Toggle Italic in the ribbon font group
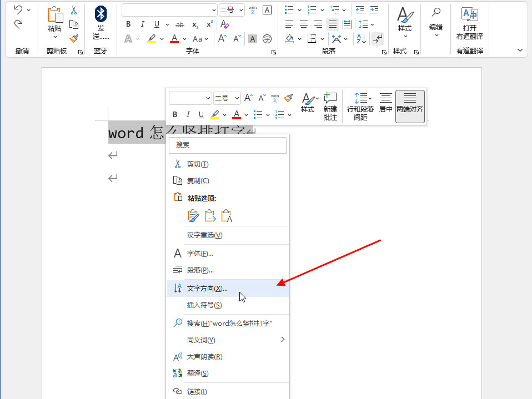532x399 pixels. pos(143,24)
